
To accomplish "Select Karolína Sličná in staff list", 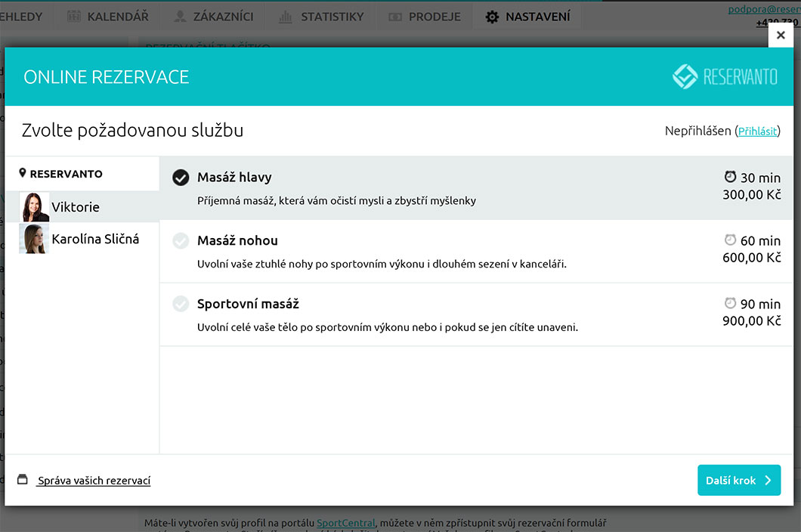I will (x=94, y=239).
